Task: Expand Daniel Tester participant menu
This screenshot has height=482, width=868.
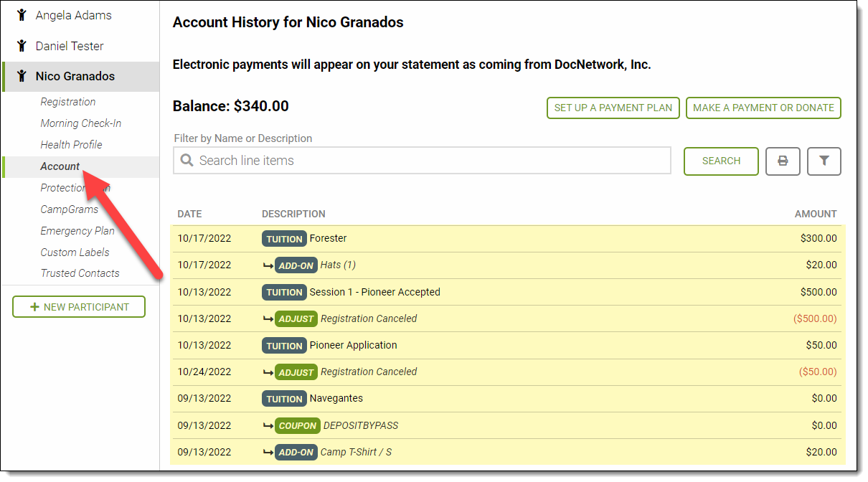Action: coord(70,46)
